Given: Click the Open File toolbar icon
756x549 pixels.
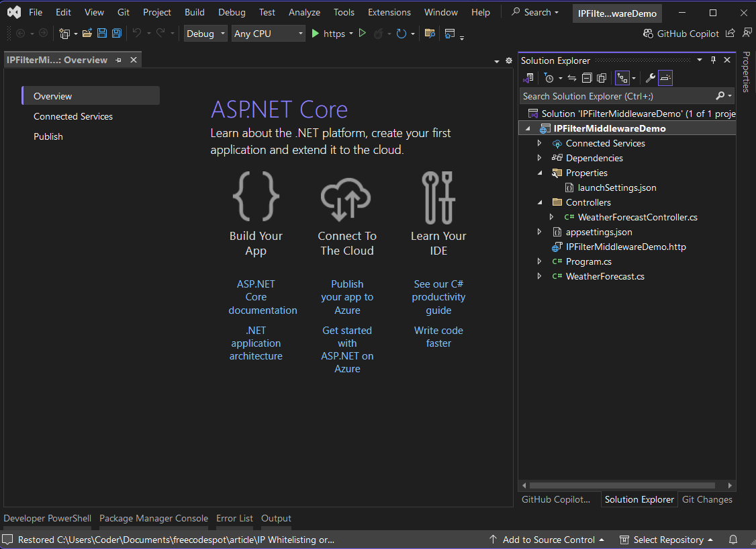Looking at the screenshot, I should (x=87, y=33).
